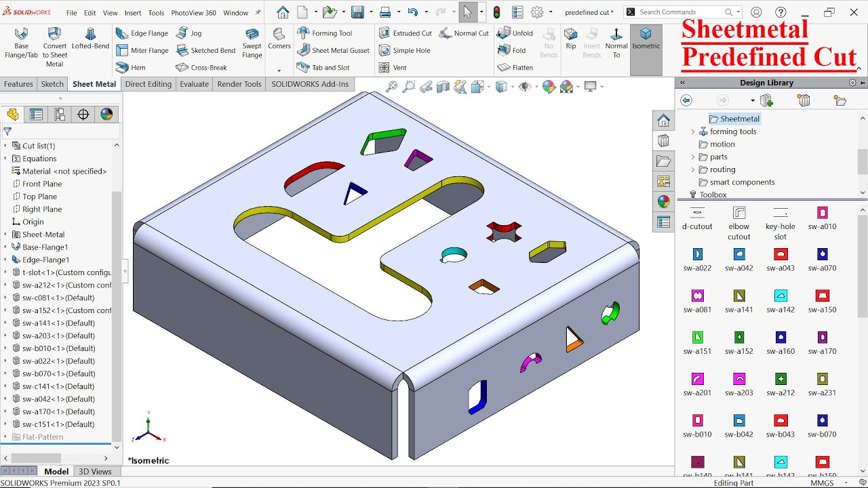
Task: Select the Forming Tool command
Action: coord(324,33)
